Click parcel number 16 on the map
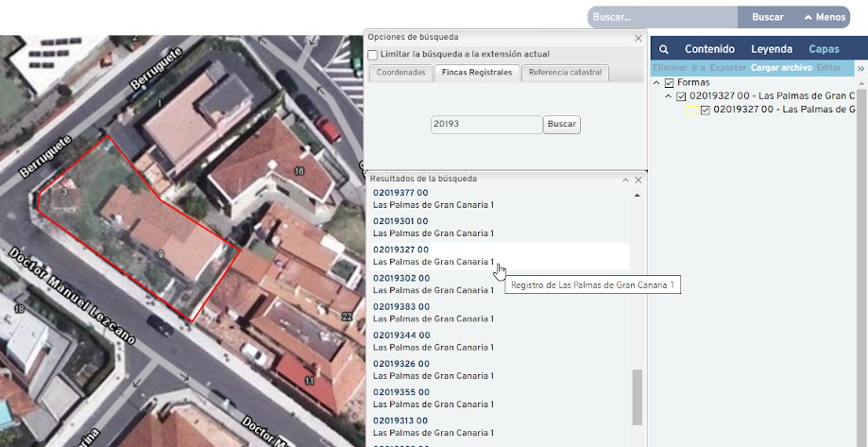 (x=298, y=171)
